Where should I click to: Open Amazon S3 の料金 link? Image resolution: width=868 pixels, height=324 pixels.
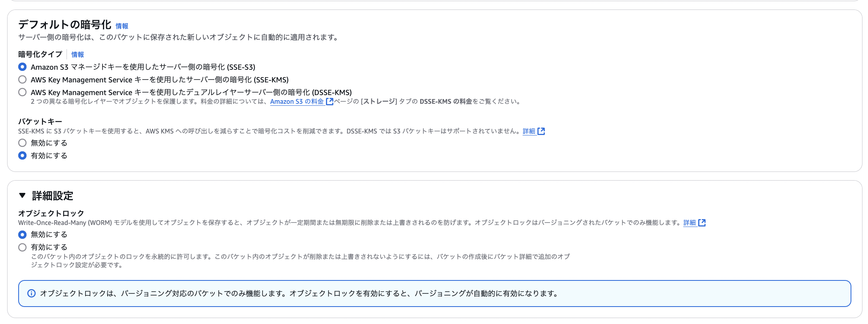297,102
